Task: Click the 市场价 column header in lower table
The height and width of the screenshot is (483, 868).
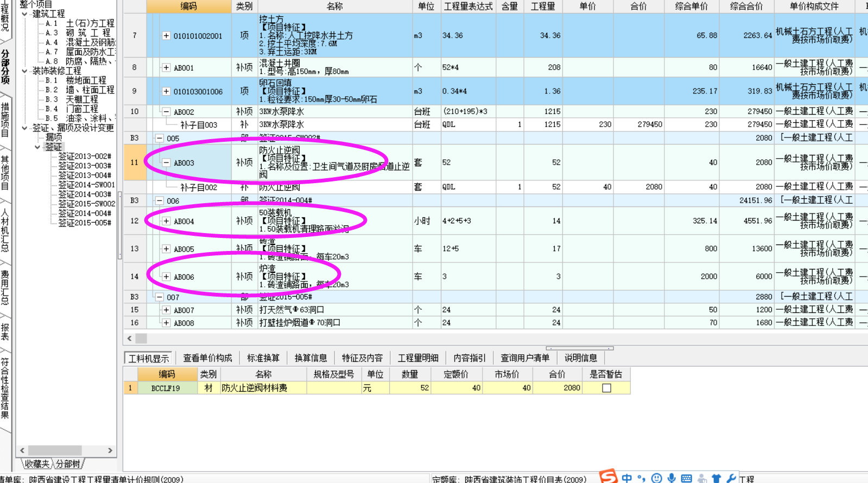Action: click(506, 374)
